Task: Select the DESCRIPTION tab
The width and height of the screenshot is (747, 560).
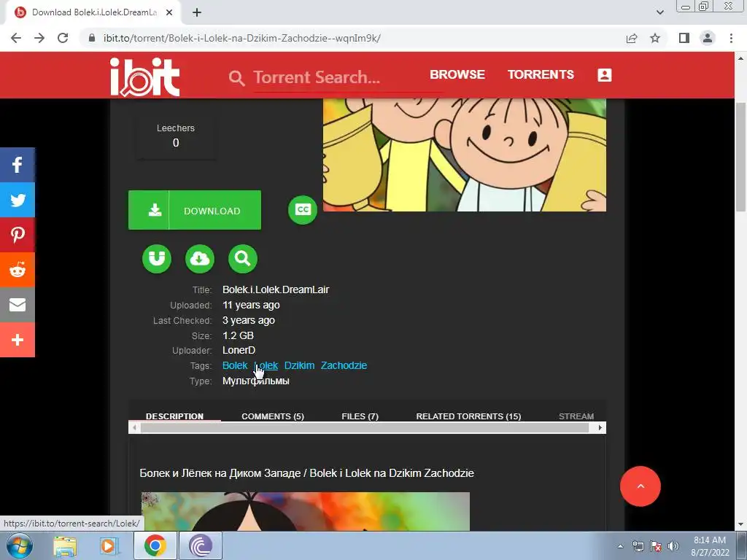Action: [x=174, y=416]
